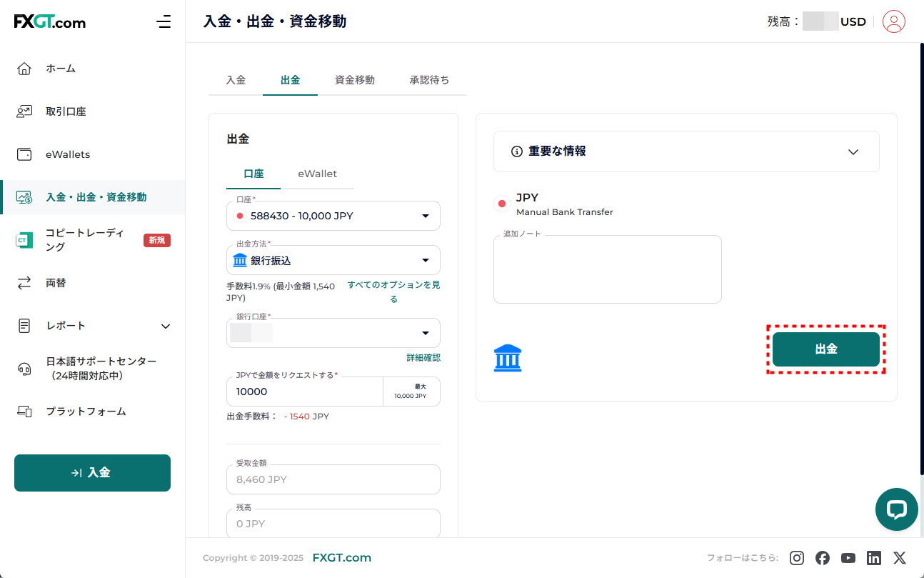Collapse sidebar with hamburger menu icon
The width and height of the screenshot is (924, 578).
click(x=164, y=21)
